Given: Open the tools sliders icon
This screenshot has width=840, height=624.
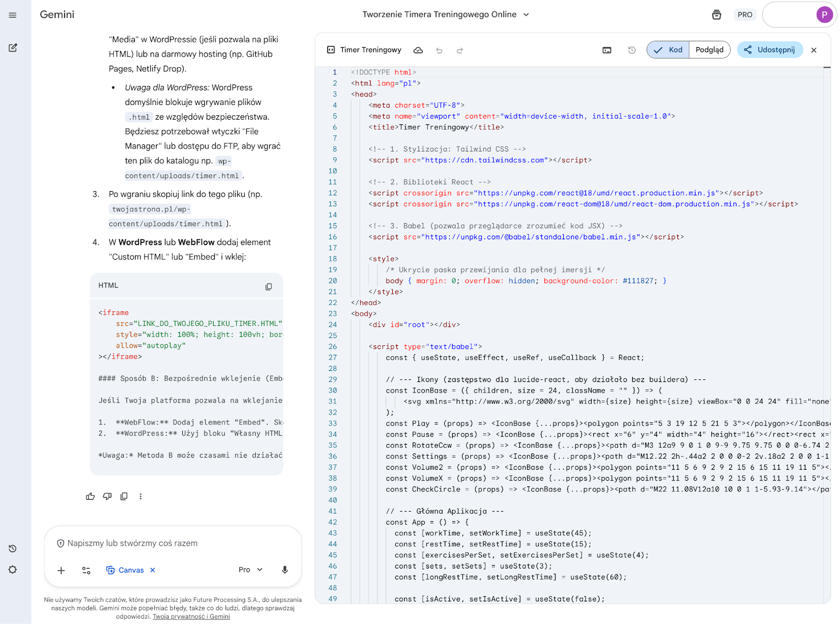Looking at the screenshot, I should (x=87, y=570).
